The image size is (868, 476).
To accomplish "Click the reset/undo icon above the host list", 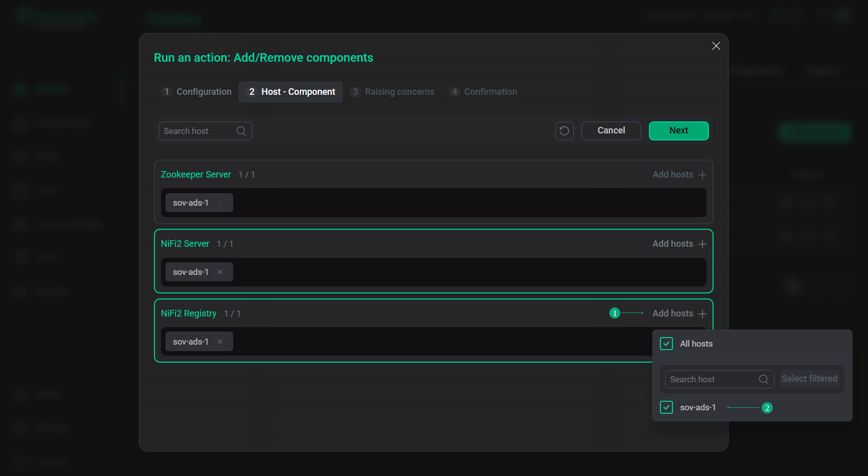I will [564, 130].
